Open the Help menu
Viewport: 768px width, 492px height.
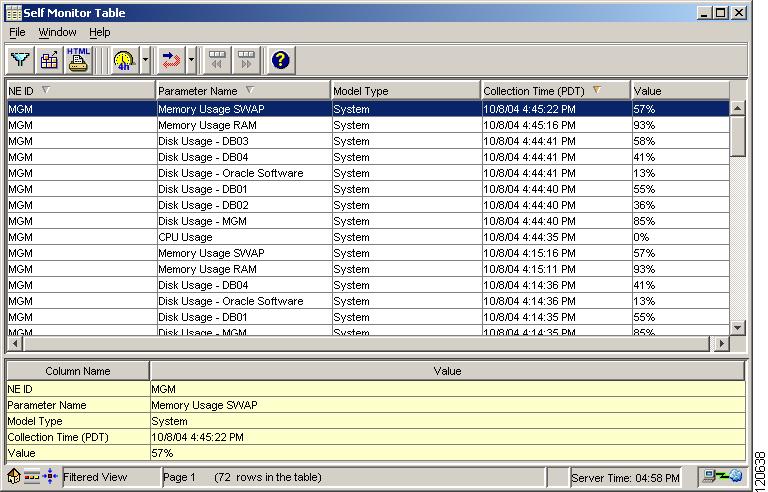99,32
